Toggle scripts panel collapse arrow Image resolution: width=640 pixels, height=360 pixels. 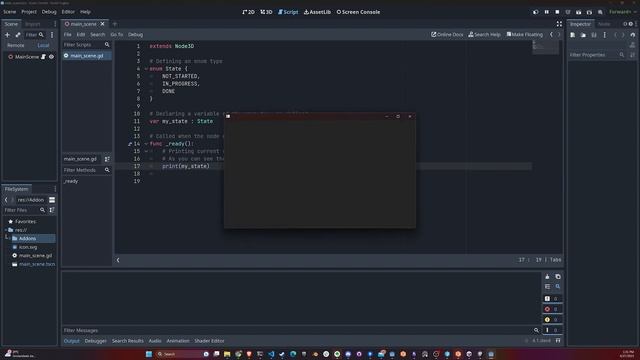coord(118,260)
